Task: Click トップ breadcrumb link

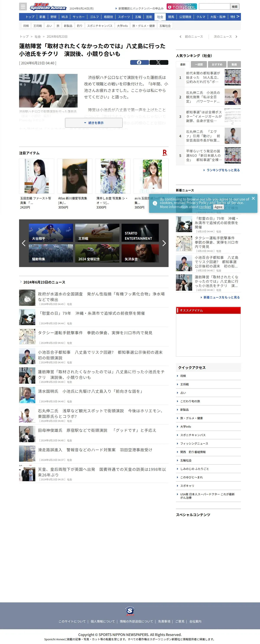Action: (24, 36)
